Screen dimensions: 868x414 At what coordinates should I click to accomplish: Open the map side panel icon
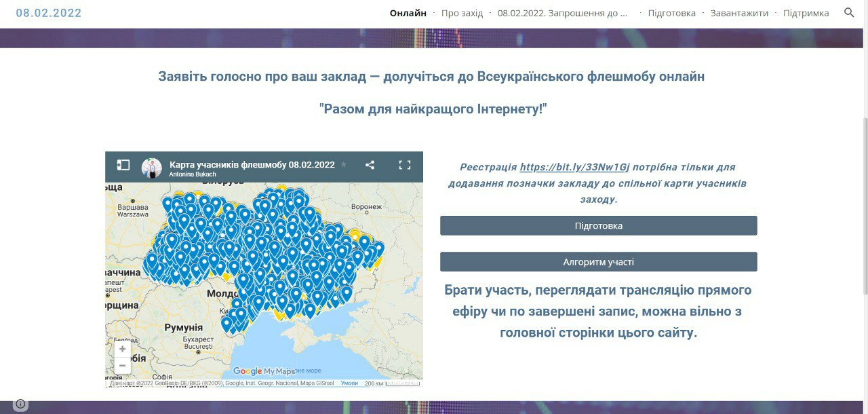pos(123,164)
